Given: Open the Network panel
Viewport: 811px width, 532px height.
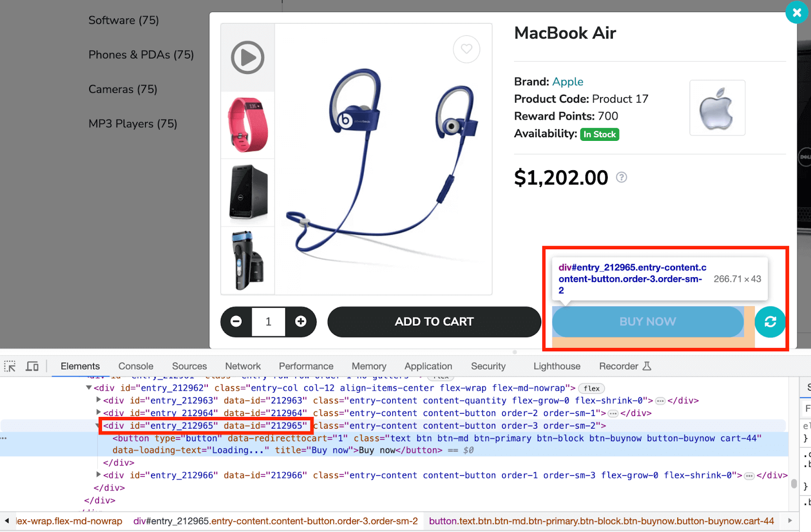Looking at the screenshot, I should 243,366.
